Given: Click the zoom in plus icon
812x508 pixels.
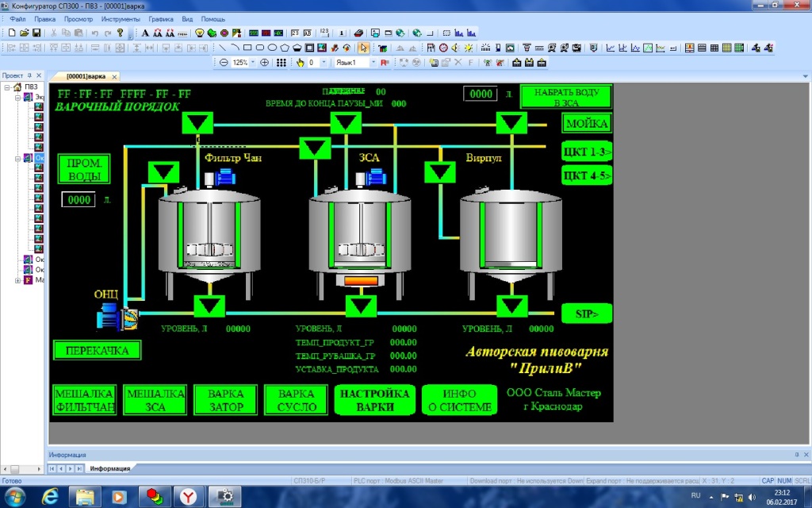Looking at the screenshot, I should click(x=264, y=62).
